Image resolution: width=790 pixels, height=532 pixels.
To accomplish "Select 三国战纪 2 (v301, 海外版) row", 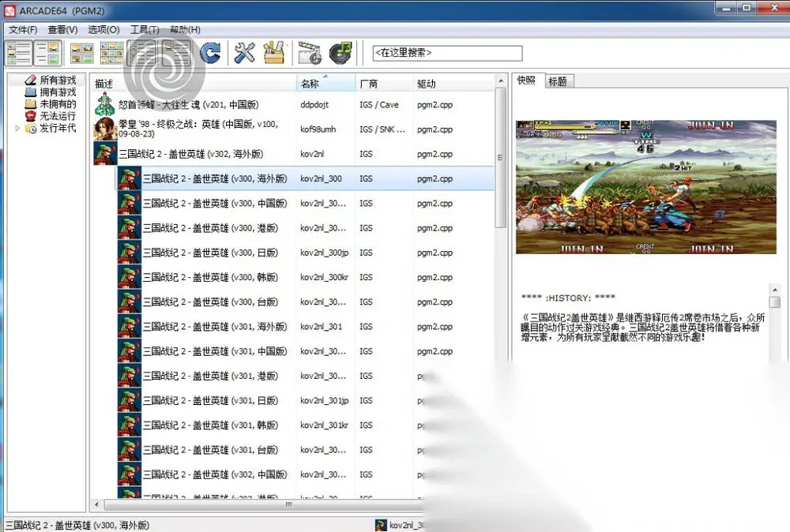I will [306, 327].
